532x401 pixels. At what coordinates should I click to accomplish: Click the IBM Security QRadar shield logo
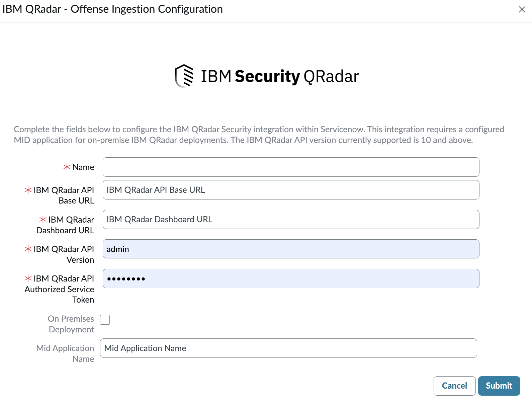[184, 76]
